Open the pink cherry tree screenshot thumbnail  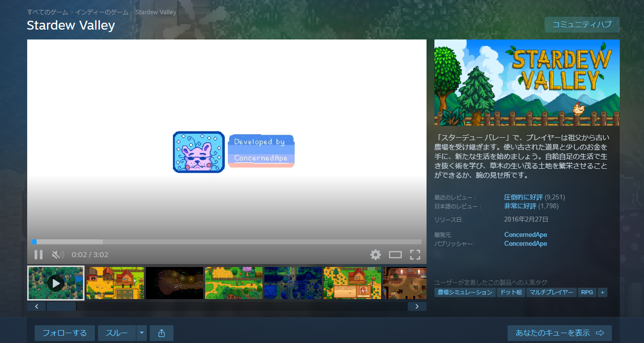(x=234, y=283)
